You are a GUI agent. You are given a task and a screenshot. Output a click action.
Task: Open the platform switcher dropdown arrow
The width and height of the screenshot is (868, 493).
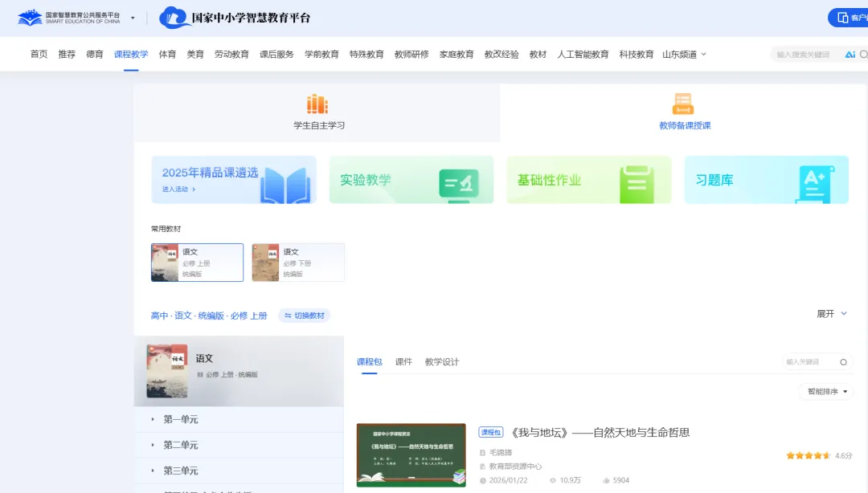pos(133,18)
